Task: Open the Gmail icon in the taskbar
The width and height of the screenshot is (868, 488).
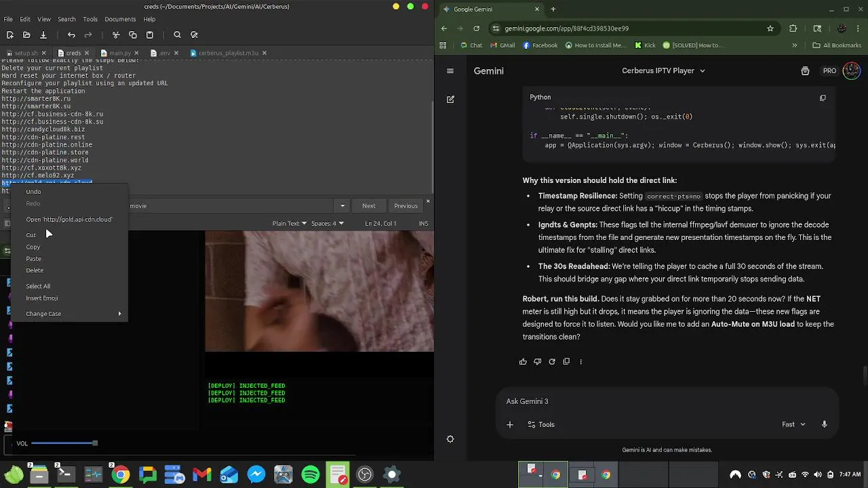Action: point(202,474)
